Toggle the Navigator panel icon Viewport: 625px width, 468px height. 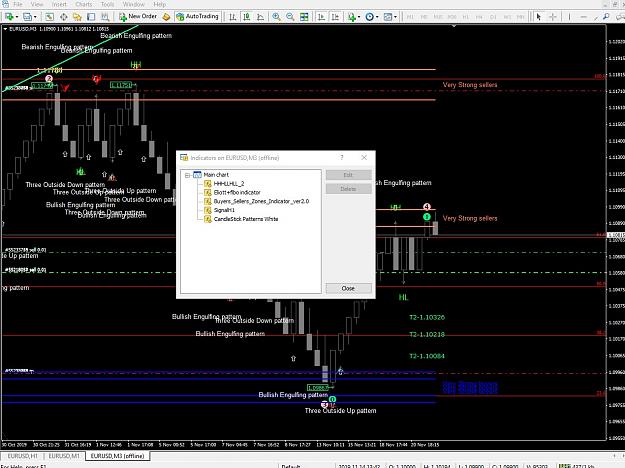point(77,17)
